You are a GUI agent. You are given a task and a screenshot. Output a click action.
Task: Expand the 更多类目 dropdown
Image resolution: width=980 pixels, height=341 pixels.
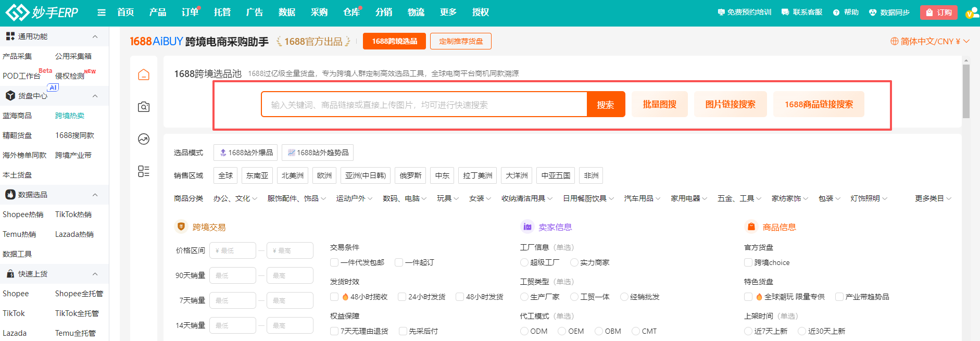(x=933, y=198)
